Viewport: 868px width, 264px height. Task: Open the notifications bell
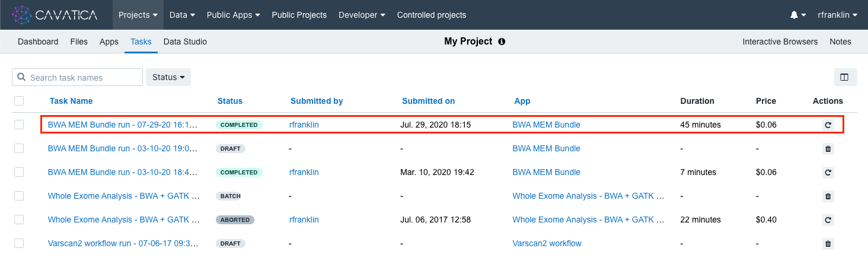click(x=794, y=15)
